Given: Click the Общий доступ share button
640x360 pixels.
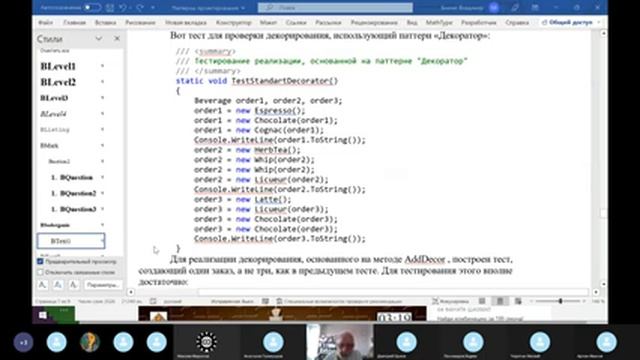Looking at the screenshot, I should pyautogui.click(x=570, y=22).
